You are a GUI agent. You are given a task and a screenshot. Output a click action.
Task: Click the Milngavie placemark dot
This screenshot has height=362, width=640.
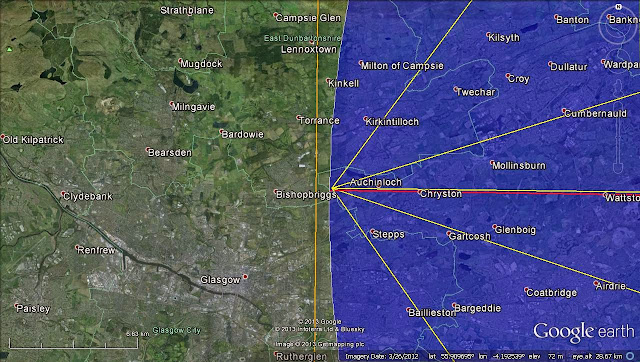point(172,104)
